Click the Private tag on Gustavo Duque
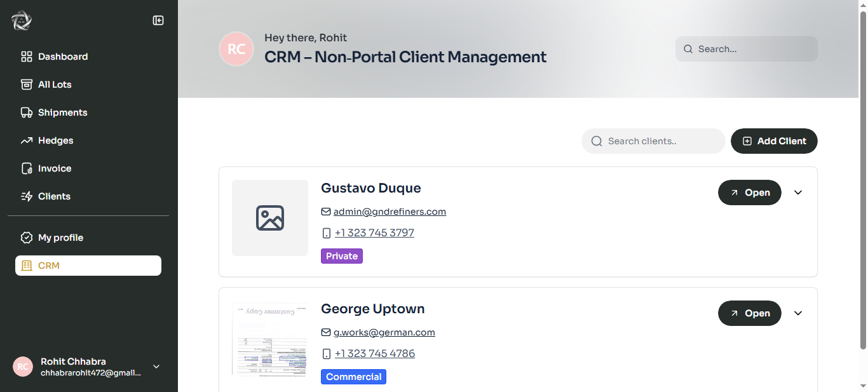 [342, 256]
